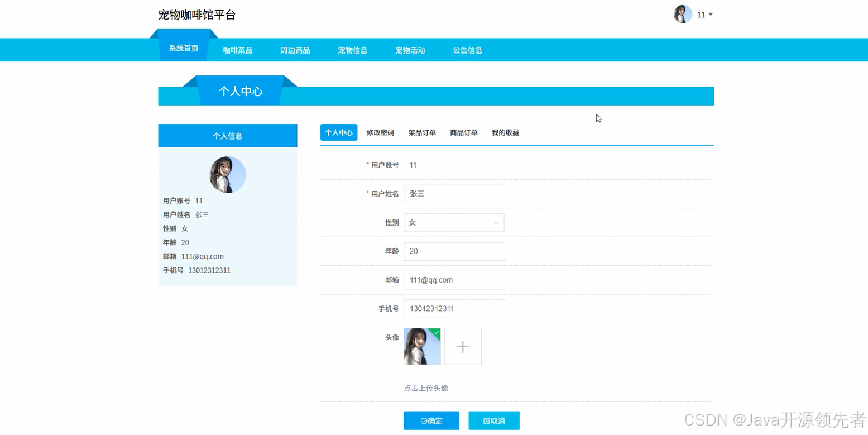Viewport: 868px width, 435px height.
Task: Open 咖啡菜品 navigation item
Action: click(x=238, y=50)
